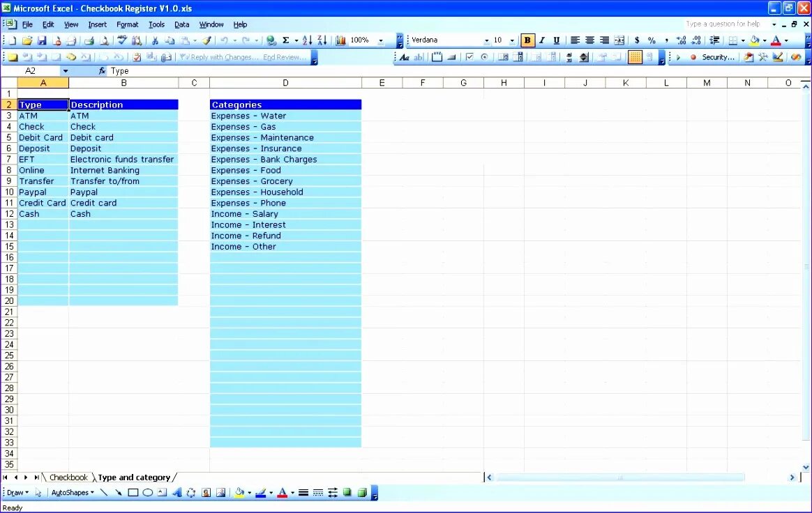The image size is (812, 513).
Task: Toggle Italic formatting
Action: pyautogui.click(x=541, y=40)
